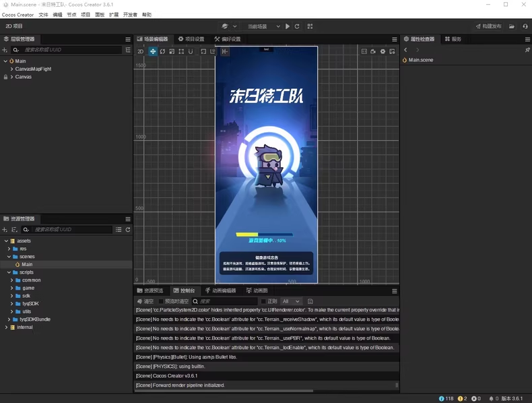532x403 pixels.
Task: Select the move tool in scene toolbar
Action: coord(153,51)
